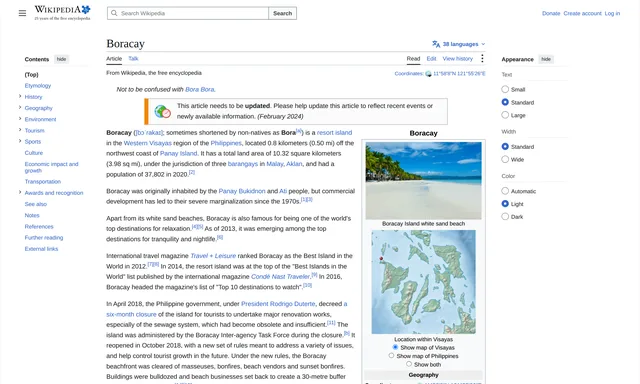Open the three-dot more options menu

pyautogui.click(x=482, y=58)
